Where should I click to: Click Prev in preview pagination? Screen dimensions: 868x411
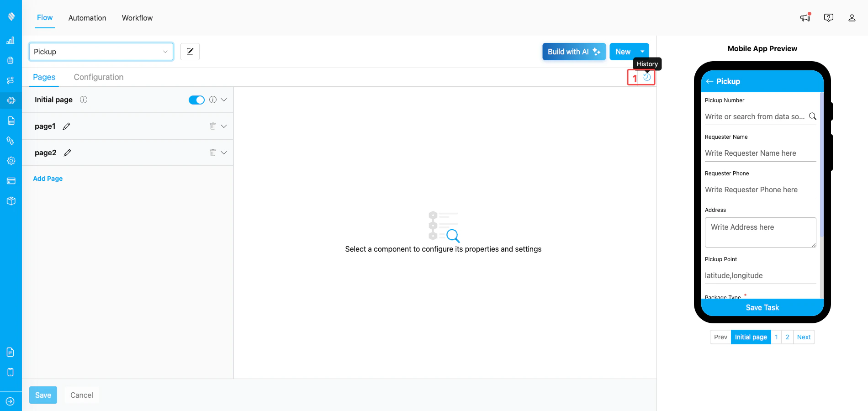click(720, 337)
